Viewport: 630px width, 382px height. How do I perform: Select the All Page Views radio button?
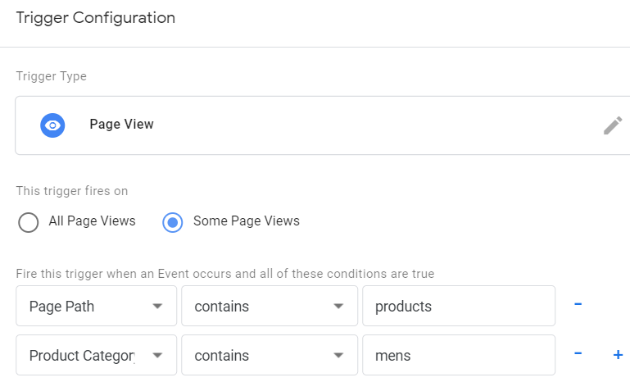[28, 222]
